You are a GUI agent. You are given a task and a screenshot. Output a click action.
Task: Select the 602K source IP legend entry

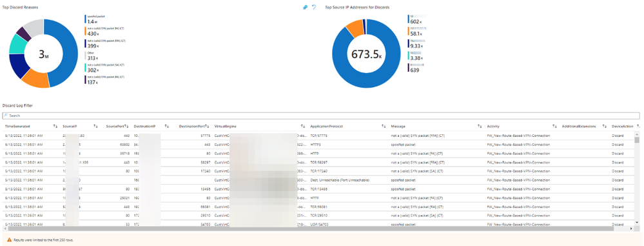[416, 19]
